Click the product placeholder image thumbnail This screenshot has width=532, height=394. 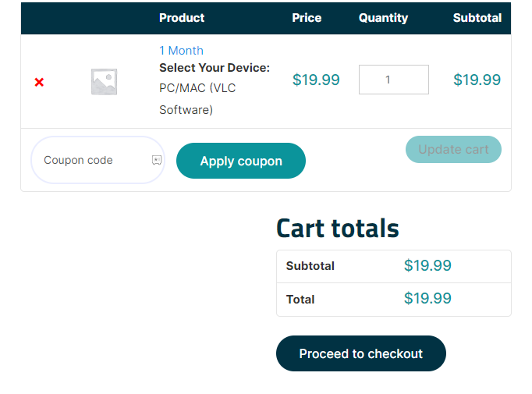click(x=104, y=82)
